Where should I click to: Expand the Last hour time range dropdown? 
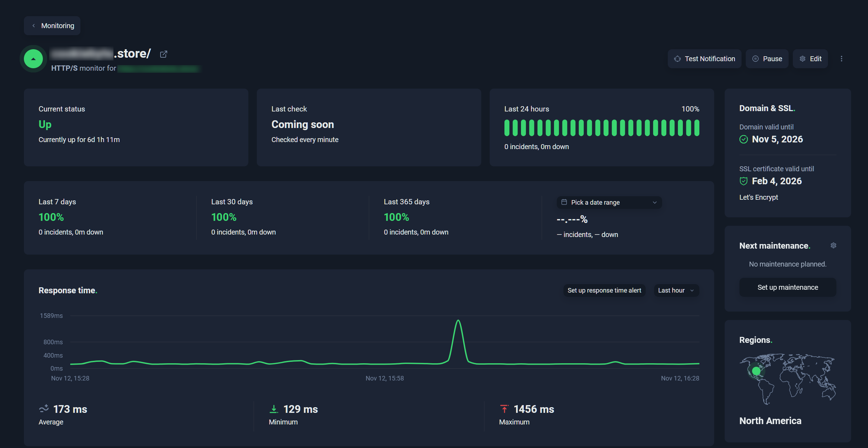coord(676,290)
